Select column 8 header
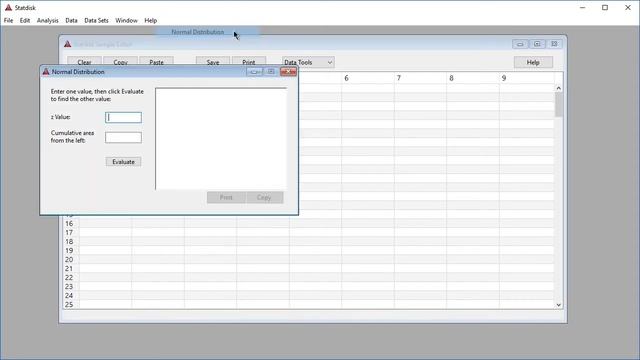This screenshot has width=640, height=360. tap(473, 78)
